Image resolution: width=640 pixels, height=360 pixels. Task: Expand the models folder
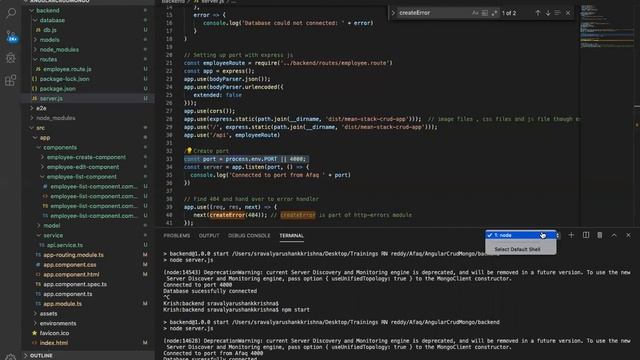tap(50, 40)
